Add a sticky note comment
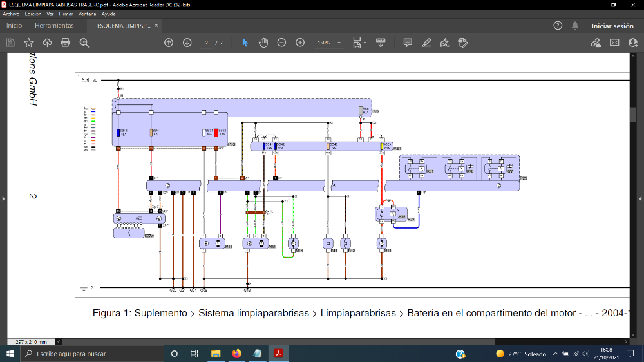Image resolution: width=644 pixels, height=362 pixels. [408, 43]
